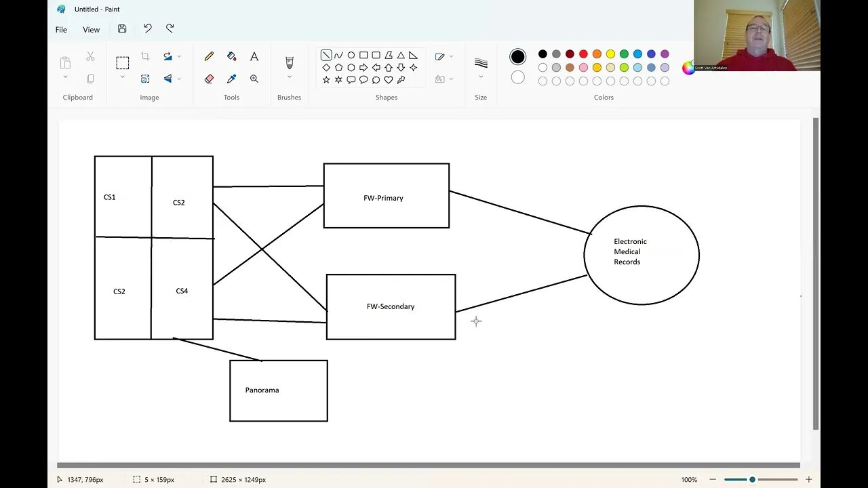Select the Eraser tool
868x488 pixels.
(x=209, y=79)
